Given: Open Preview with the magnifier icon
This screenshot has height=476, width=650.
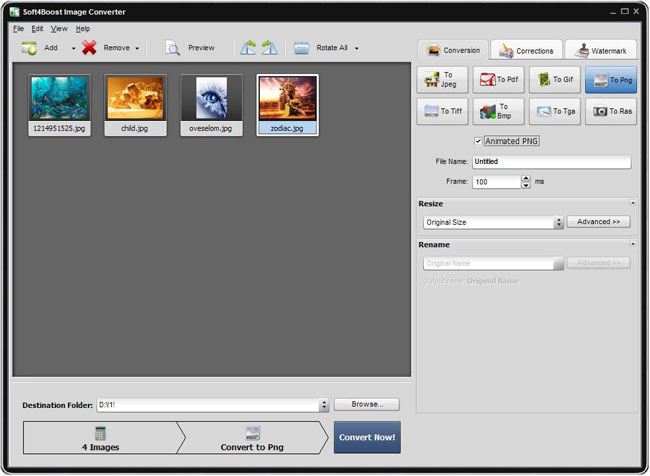Looking at the screenshot, I should [x=172, y=48].
